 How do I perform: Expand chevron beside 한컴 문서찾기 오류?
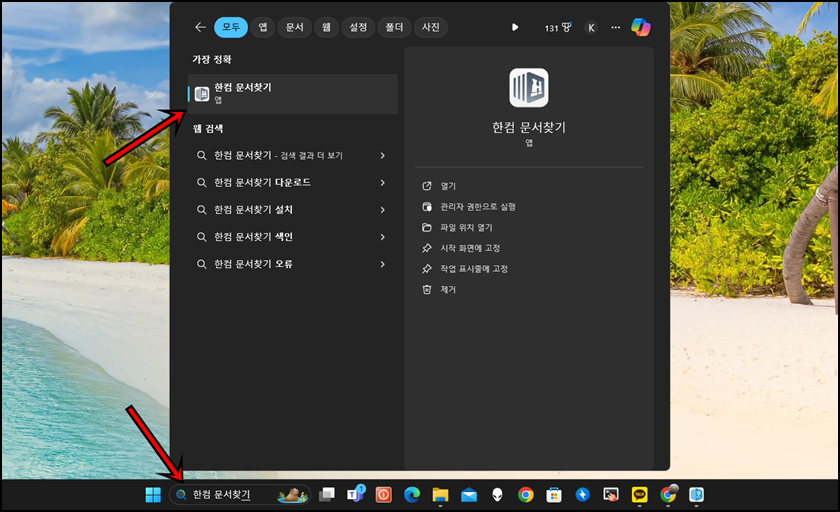click(x=382, y=264)
